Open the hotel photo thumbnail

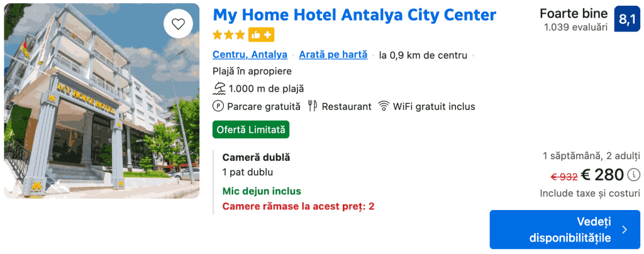101,101
